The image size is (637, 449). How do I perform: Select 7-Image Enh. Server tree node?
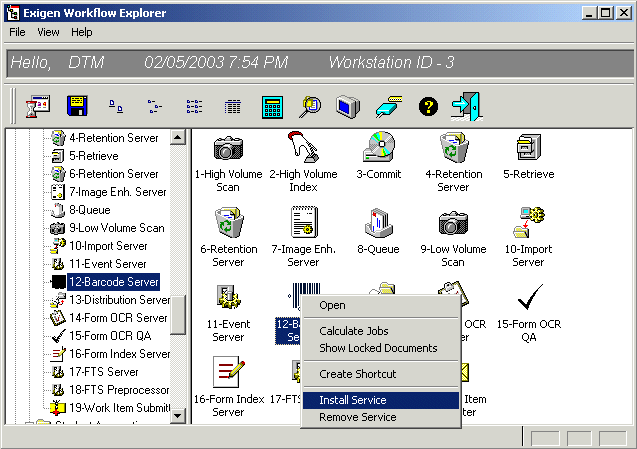[x=117, y=192]
